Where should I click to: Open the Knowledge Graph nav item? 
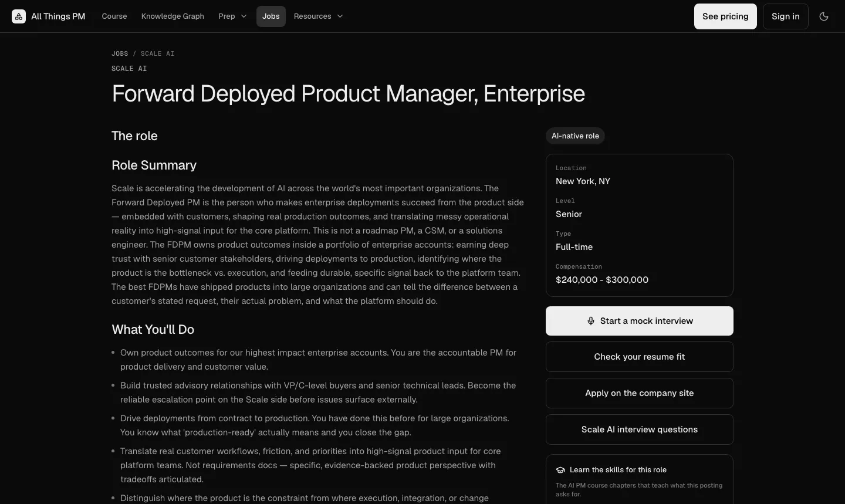[173, 16]
